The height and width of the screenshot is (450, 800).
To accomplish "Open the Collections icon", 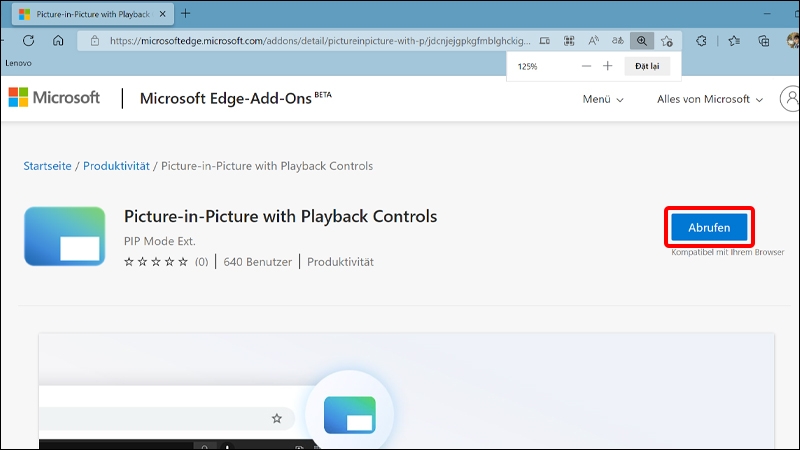I will [764, 41].
